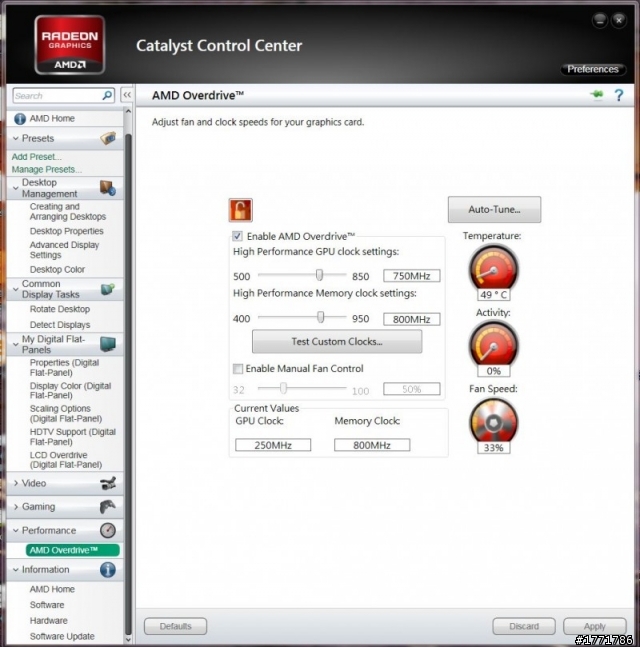
Task: Click the Video camera icon
Action: point(108,483)
